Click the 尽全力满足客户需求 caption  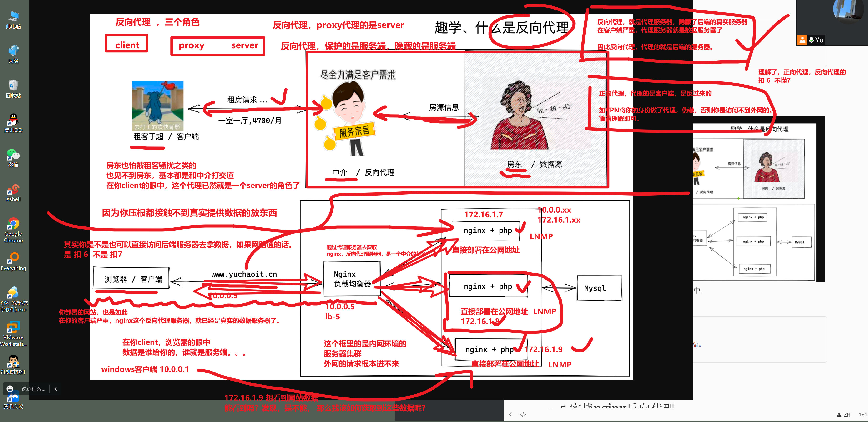tap(358, 75)
